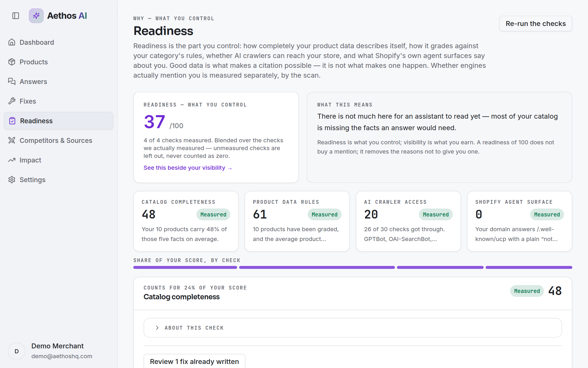The width and height of the screenshot is (588, 368).
Task: Open Competitors & Sources swords icon
Action: click(12, 140)
